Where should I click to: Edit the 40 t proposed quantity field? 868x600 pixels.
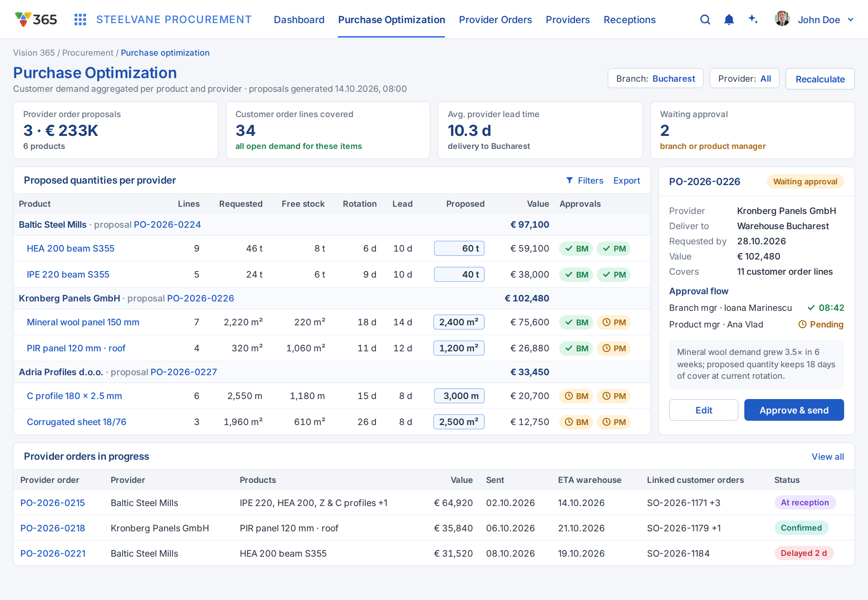[x=459, y=274]
